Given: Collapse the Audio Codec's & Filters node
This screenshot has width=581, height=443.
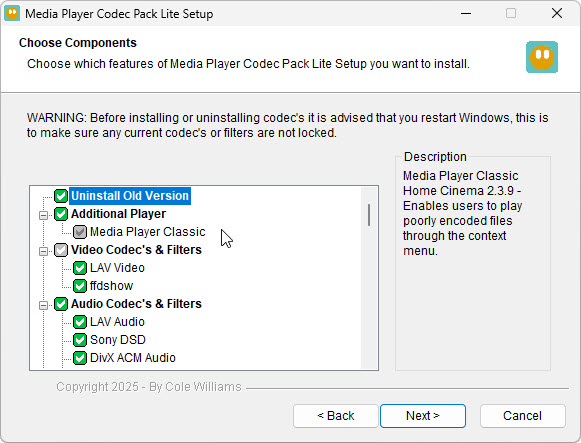Looking at the screenshot, I should coord(43,305).
